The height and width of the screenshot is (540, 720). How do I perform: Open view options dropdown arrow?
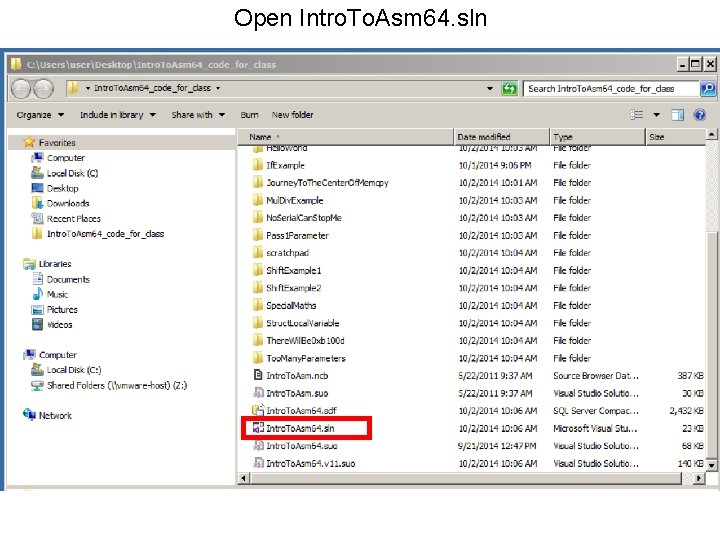[657, 115]
